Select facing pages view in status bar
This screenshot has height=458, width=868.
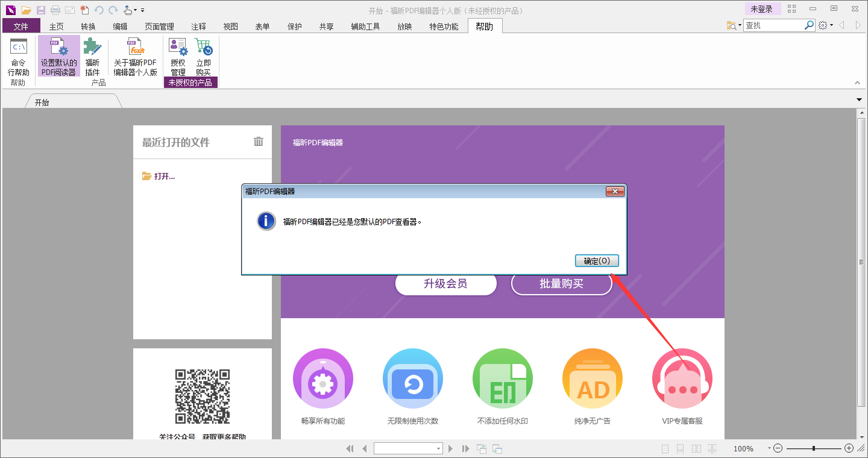[x=696, y=448]
